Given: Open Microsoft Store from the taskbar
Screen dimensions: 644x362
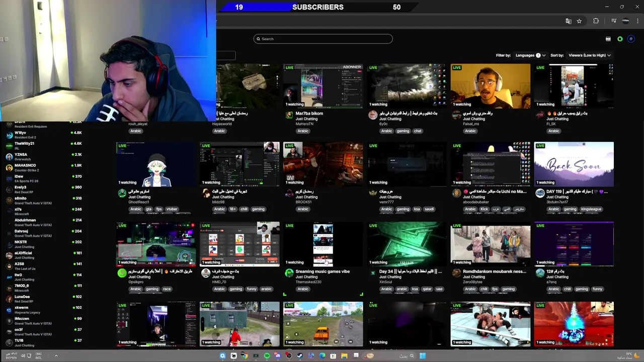Looking at the screenshot, I should click(333, 356).
